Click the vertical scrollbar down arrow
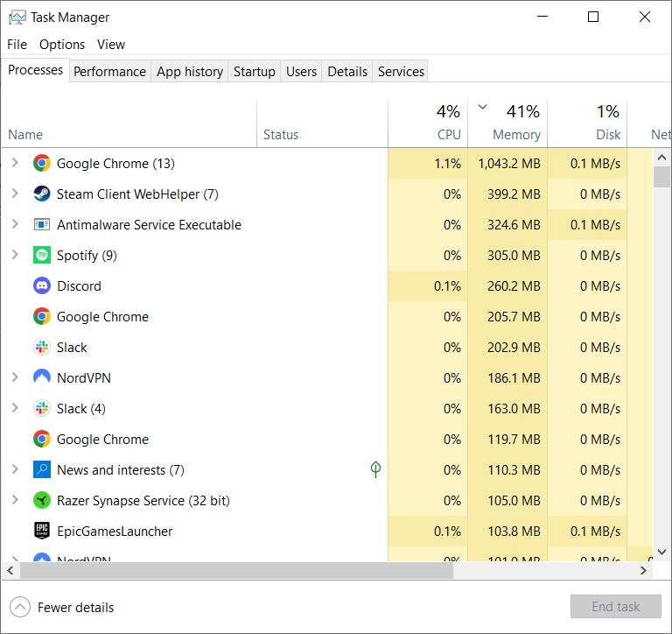Image resolution: width=672 pixels, height=634 pixels. coord(661,552)
